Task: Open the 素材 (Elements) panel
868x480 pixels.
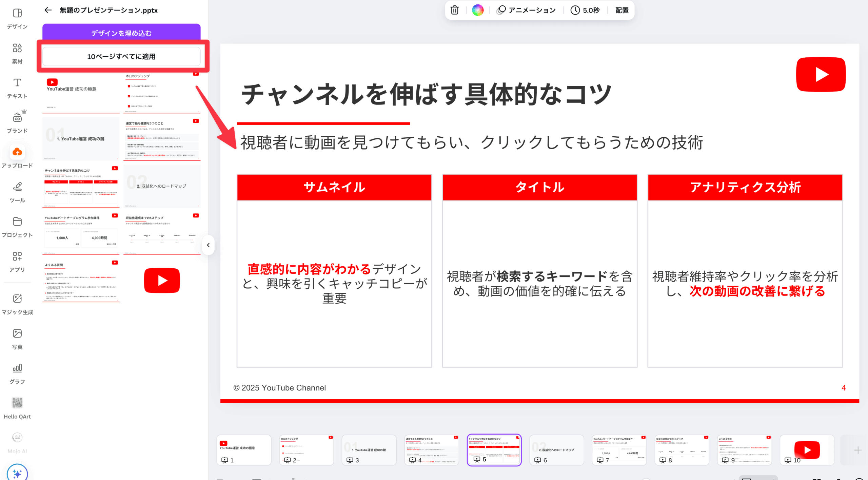Action: (17, 54)
